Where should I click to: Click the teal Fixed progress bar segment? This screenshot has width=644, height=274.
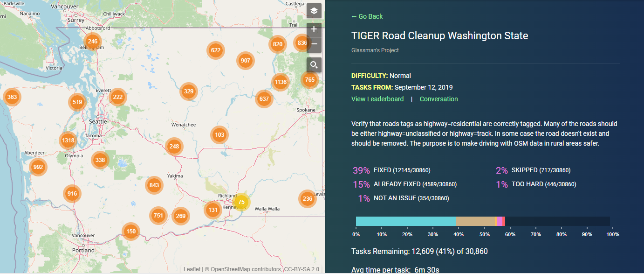pos(406,221)
